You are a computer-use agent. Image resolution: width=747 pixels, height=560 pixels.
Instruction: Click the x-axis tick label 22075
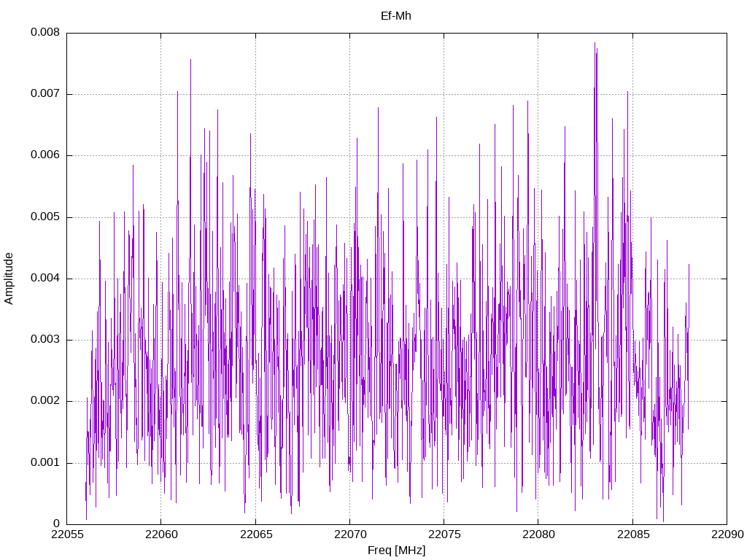tap(444, 534)
